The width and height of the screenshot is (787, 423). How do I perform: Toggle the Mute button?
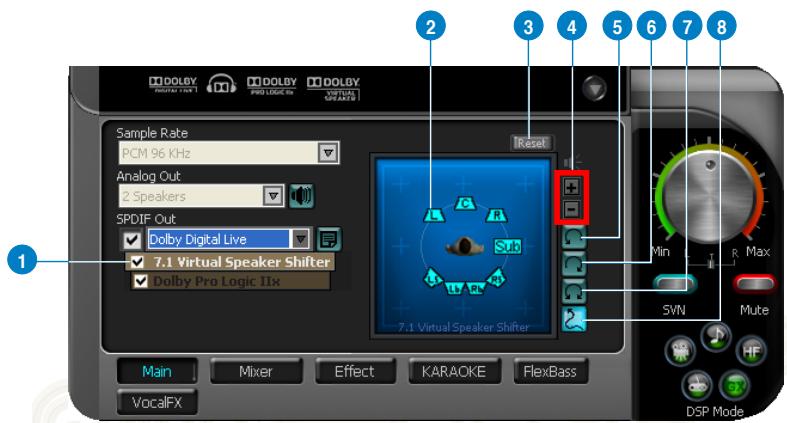[x=755, y=284]
